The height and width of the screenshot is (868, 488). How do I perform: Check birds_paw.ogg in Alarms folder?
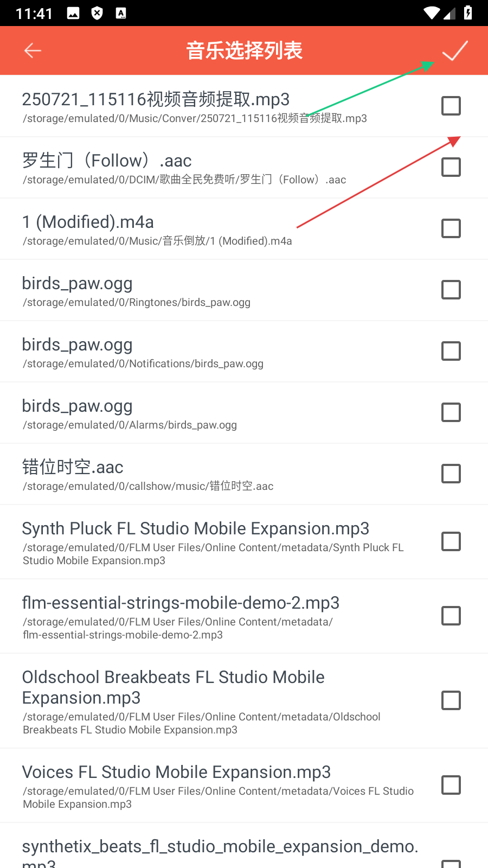[451, 412]
